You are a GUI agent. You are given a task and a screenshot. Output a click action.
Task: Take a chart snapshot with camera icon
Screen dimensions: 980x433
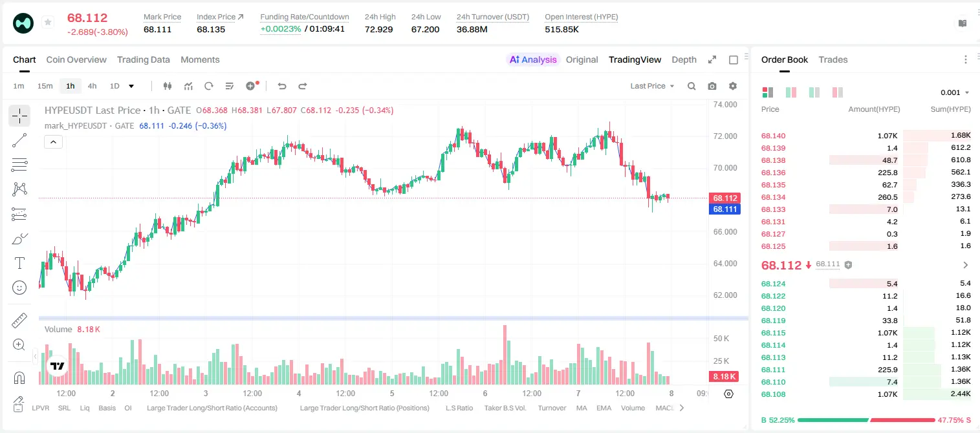click(x=712, y=86)
